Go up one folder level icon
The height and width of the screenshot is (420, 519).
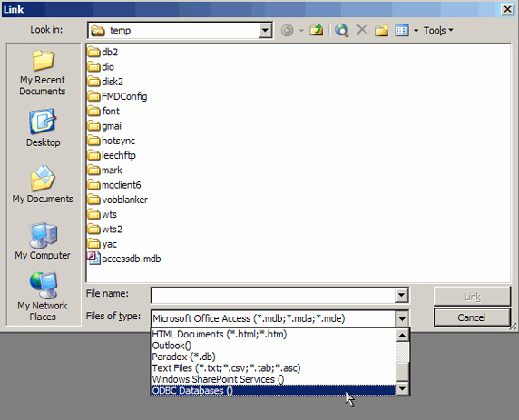pyautogui.click(x=317, y=30)
